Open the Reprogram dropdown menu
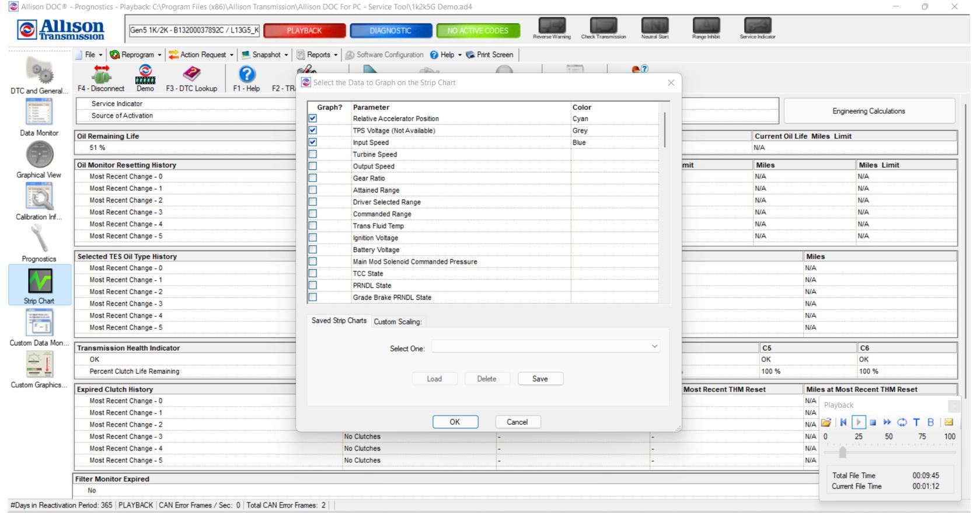 tap(136, 55)
